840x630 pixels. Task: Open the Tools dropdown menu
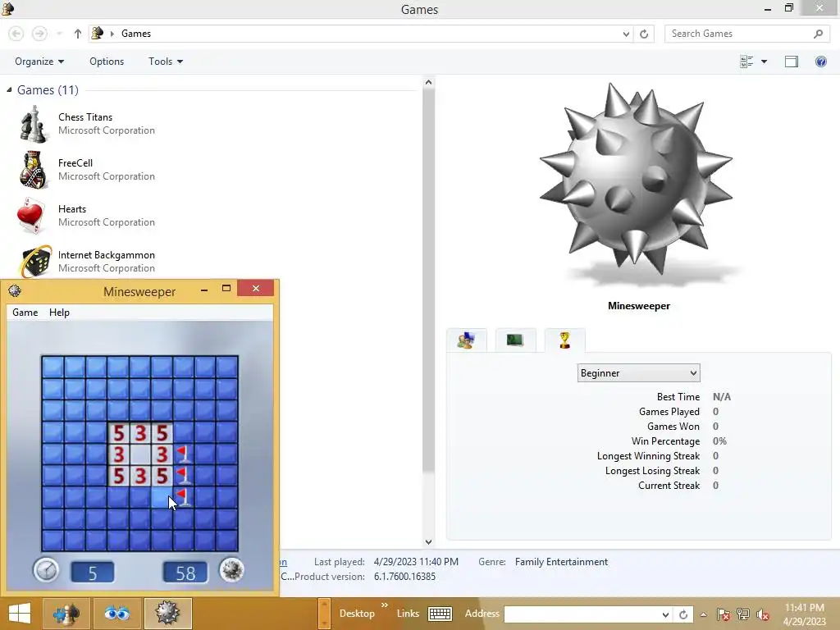166,62
